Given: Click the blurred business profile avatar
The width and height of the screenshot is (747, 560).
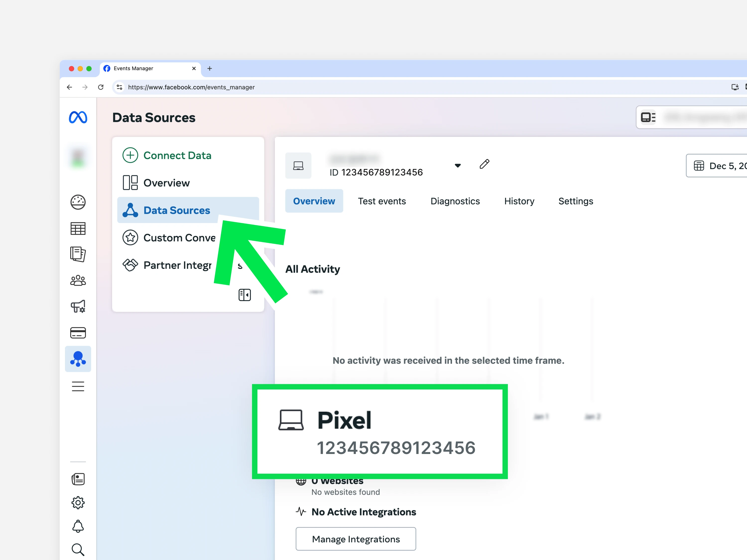Looking at the screenshot, I should (78, 158).
